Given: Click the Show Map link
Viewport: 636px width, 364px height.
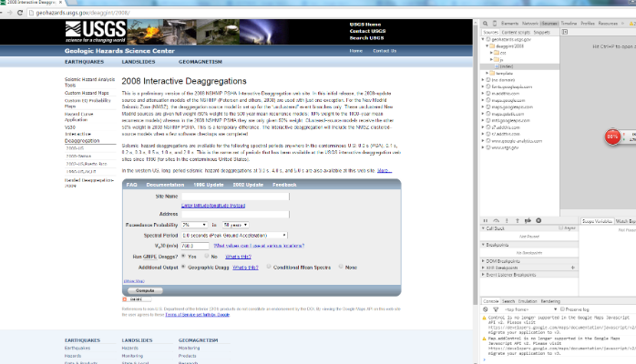Looking at the screenshot, I should pyautogui.click(x=134, y=280).
